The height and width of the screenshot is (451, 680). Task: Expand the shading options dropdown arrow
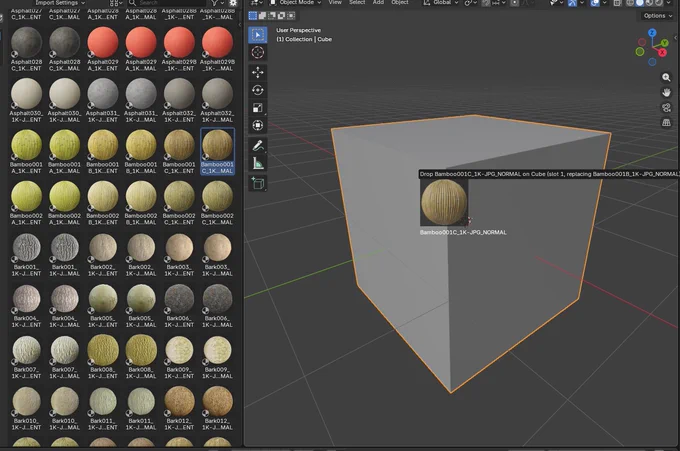point(668,3)
